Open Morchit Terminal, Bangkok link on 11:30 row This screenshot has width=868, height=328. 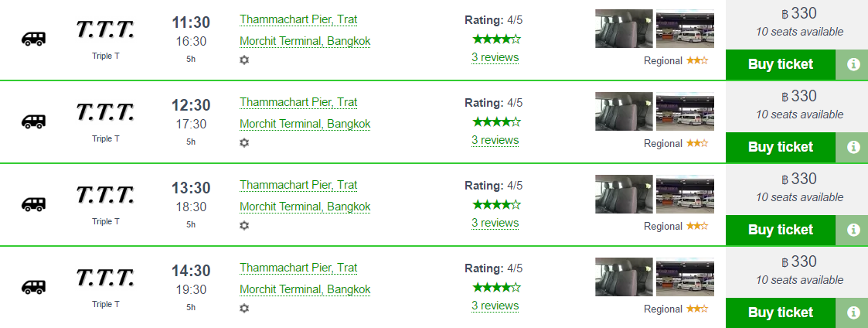coord(305,41)
